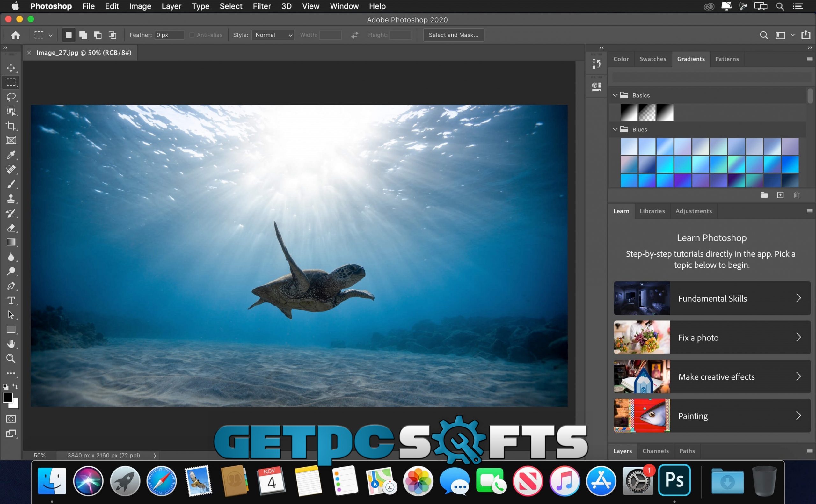Choose Add to selection mode
Viewport: 816px width, 504px height.
click(83, 35)
